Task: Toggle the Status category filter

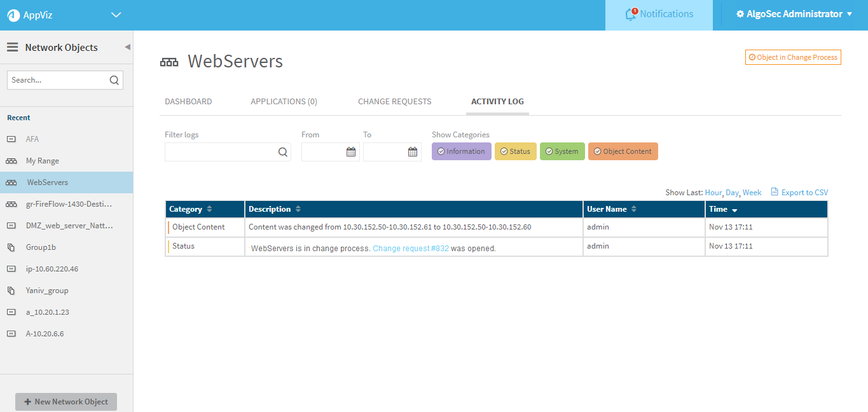Action: 515,151
